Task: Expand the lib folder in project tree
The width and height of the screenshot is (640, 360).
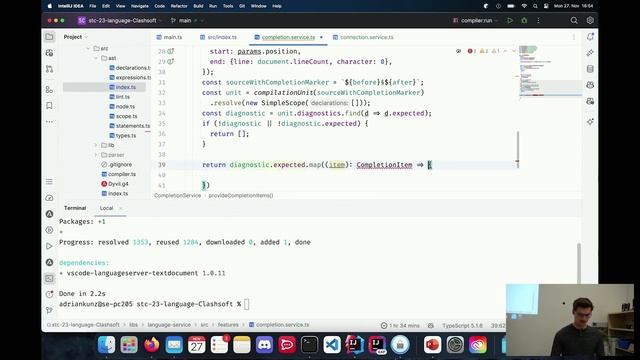Action: [96, 145]
